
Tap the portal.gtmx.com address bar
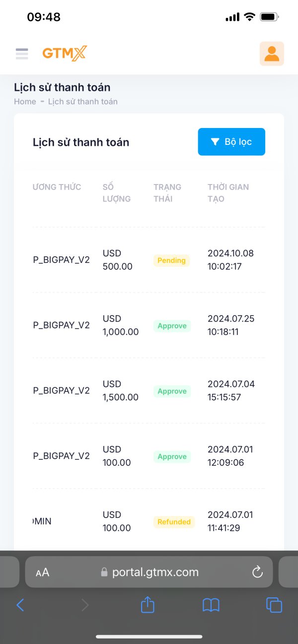click(x=155, y=572)
